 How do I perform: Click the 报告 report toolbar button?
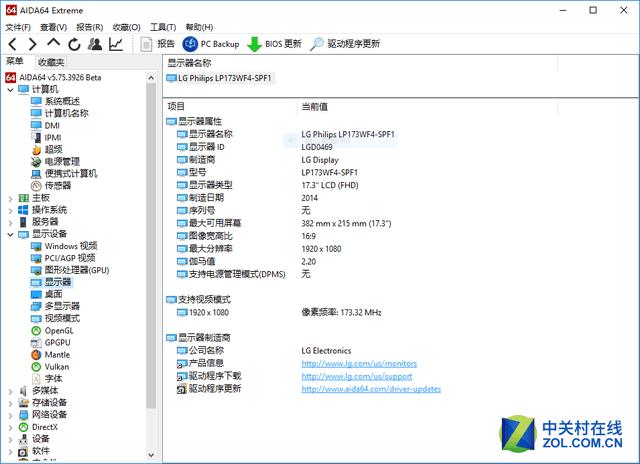point(157,44)
